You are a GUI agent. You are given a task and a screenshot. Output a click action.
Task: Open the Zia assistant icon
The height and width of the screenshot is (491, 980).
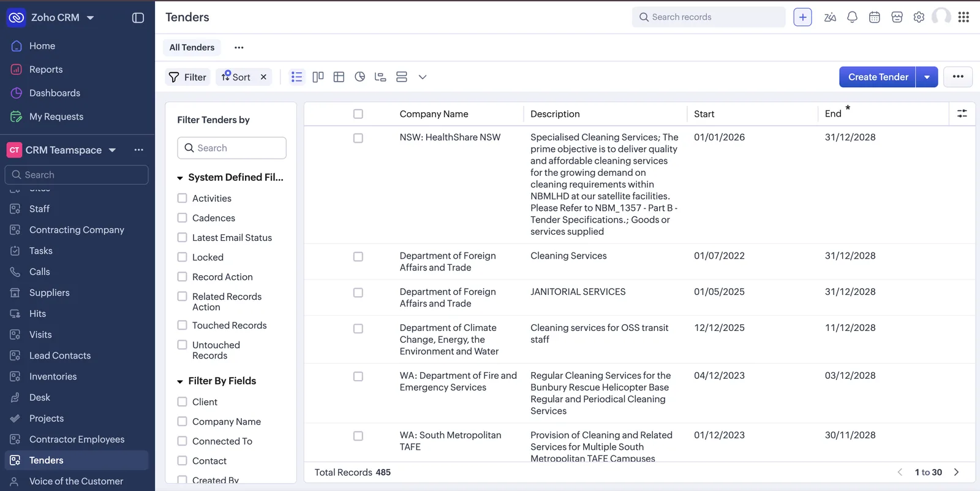click(x=830, y=17)
